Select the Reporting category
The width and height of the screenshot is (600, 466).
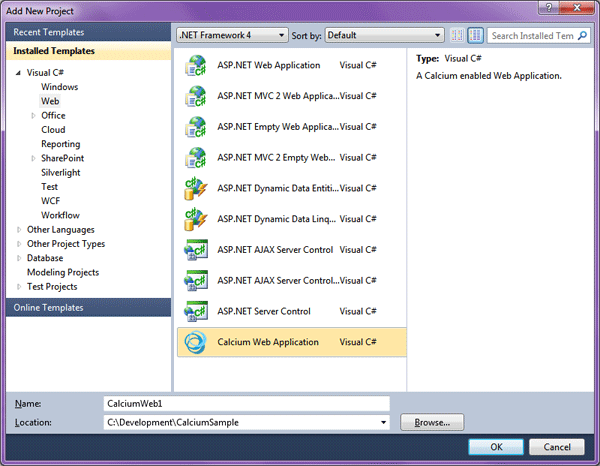coord(61,144)
